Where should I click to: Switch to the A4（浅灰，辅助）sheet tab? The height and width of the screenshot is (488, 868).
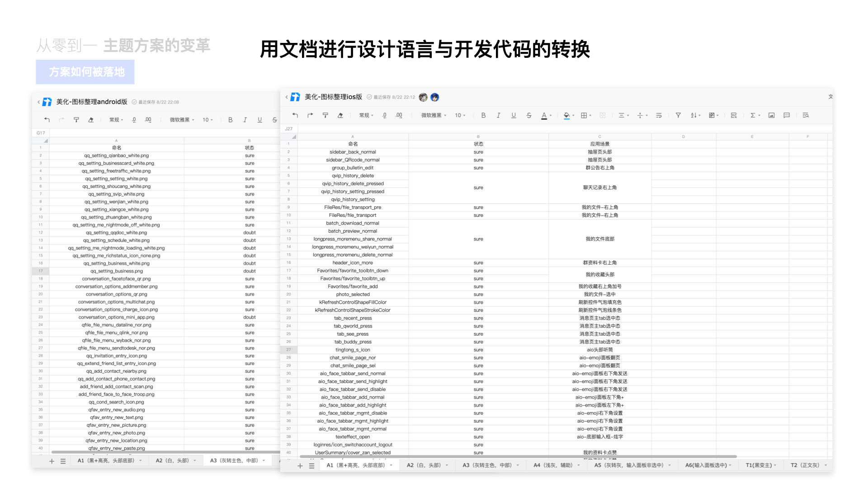(552, 465)
